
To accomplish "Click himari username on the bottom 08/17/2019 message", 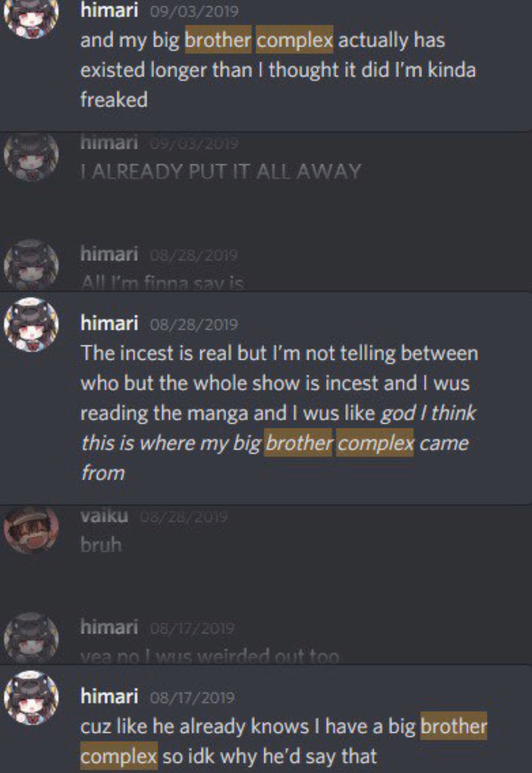I will (109, 697).
